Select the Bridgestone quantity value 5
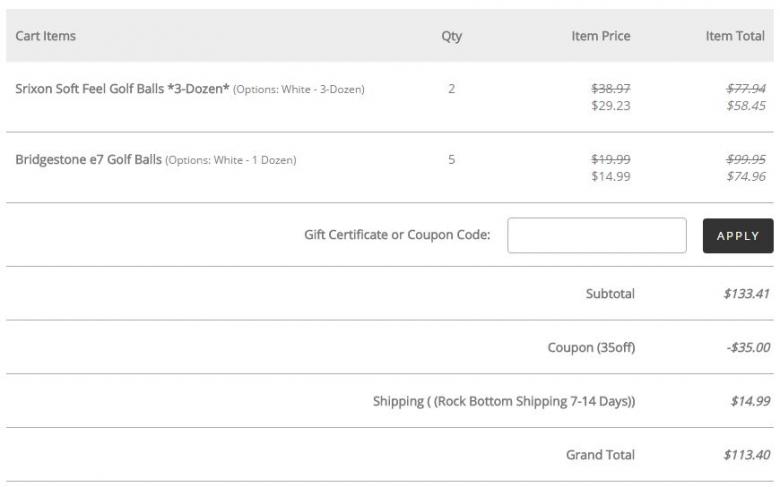 coord(451,159)
